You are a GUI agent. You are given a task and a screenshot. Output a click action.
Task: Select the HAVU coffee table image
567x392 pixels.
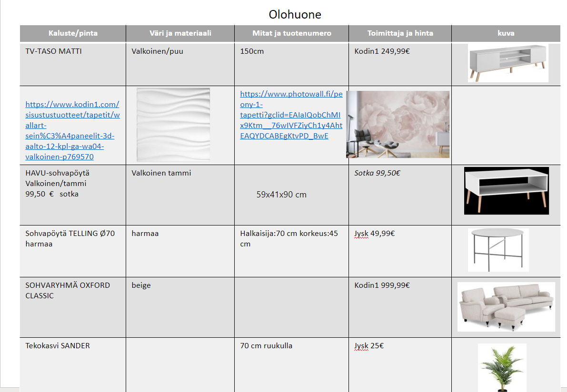tap(506, 191)
